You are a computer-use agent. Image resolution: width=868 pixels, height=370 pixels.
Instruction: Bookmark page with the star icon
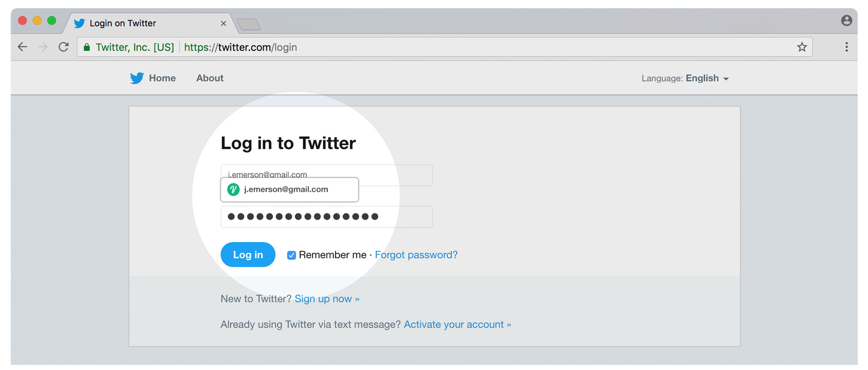(802, 47)
